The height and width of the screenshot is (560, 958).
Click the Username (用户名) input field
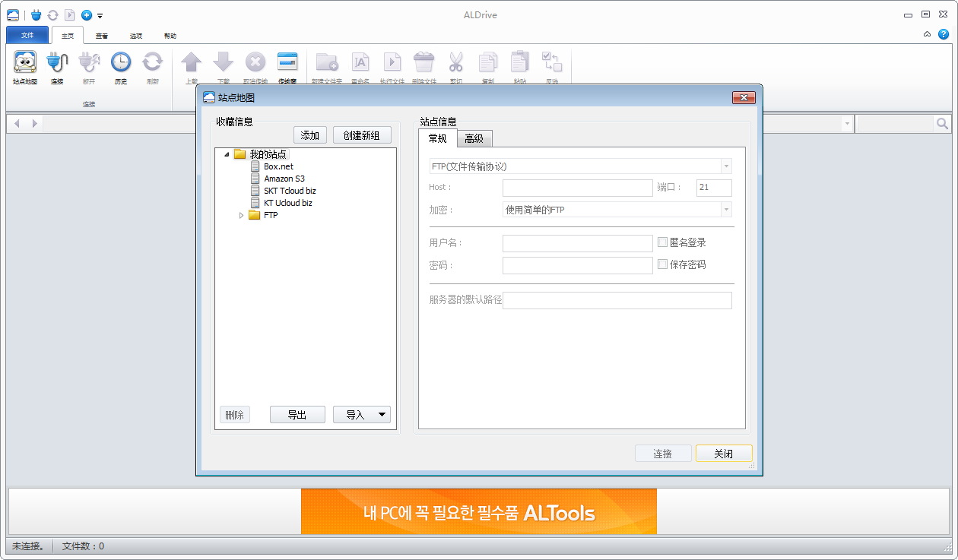pos(578,243)
